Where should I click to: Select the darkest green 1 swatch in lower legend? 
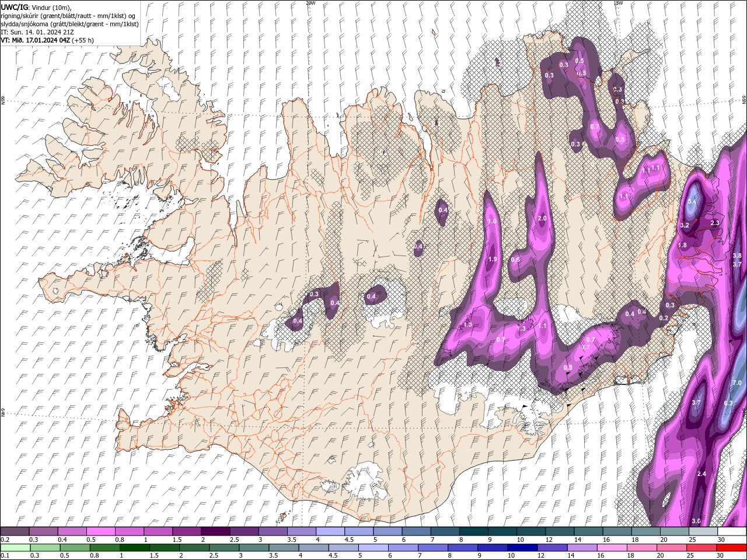click(134, 548)
